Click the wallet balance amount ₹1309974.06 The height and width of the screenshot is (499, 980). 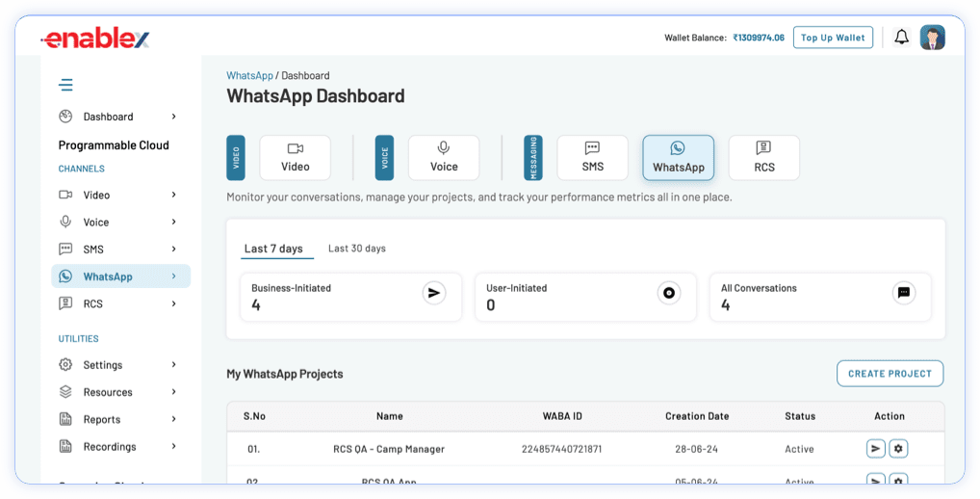click(x=759, y=38)
